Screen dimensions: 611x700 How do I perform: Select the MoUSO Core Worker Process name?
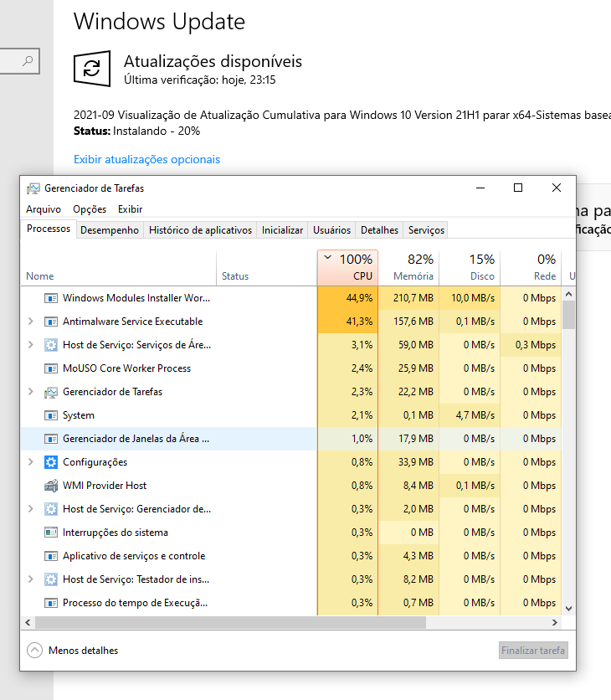point(126,368)
